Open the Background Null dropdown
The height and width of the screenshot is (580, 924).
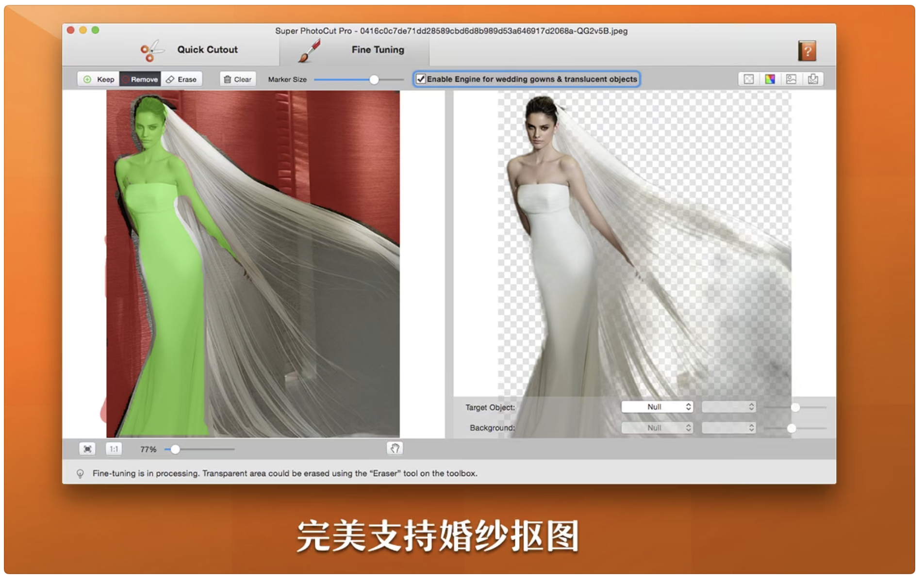tap(657, 428)
